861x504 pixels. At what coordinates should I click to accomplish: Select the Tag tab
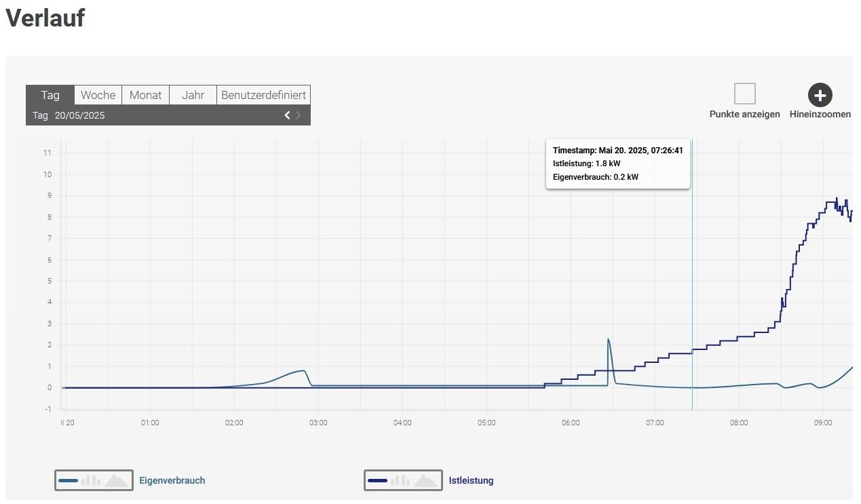pyautogui.click(x=50, y=95)
